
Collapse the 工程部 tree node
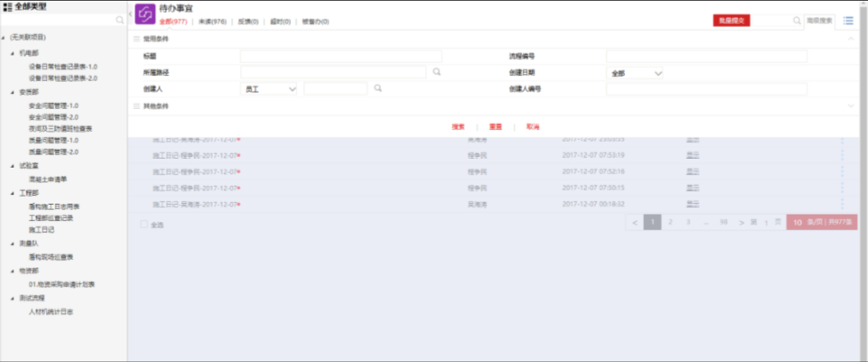click(x=12, y=192)
